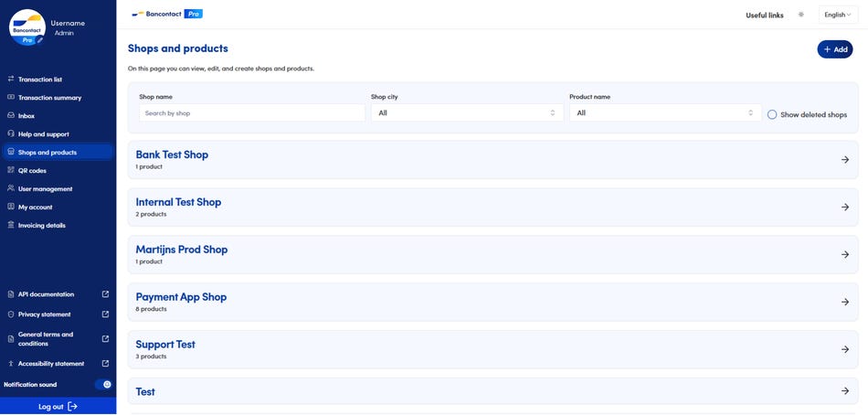Image resolution: width=868 pixels, height=415 pixels.
Task: Click the Payment App Shop title
Action: coord(181,297)
